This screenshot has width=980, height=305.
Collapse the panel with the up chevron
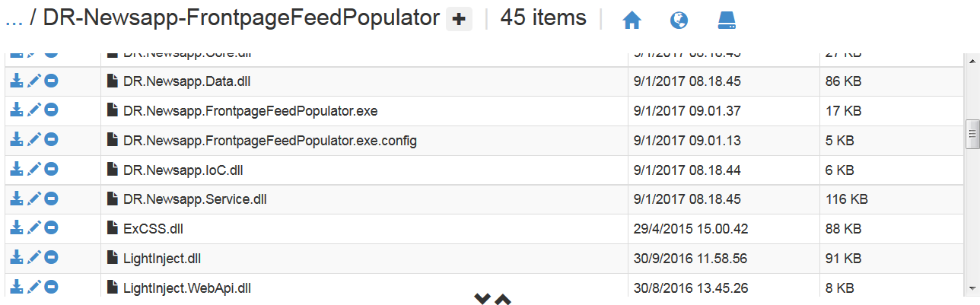[502, 299]
